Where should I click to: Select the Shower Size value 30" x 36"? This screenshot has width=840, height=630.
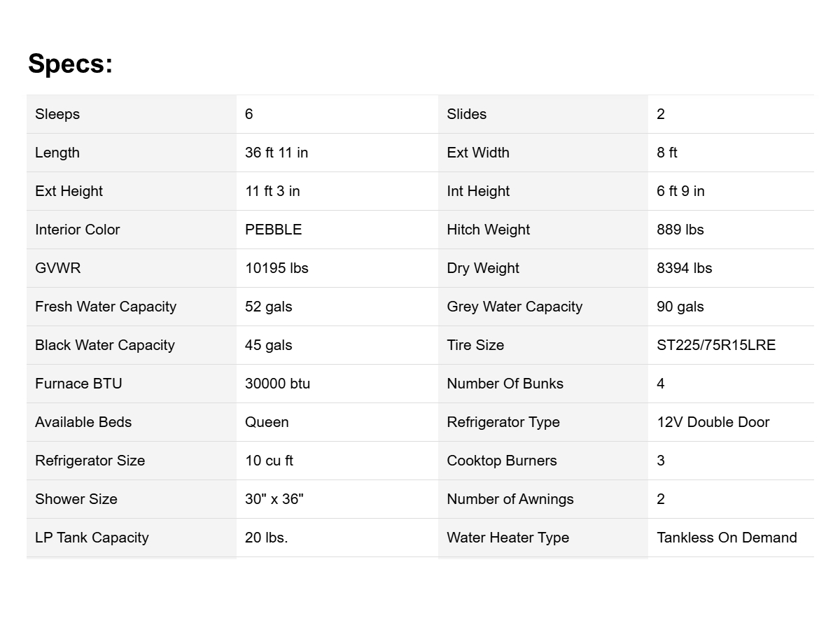coord(274,499)
